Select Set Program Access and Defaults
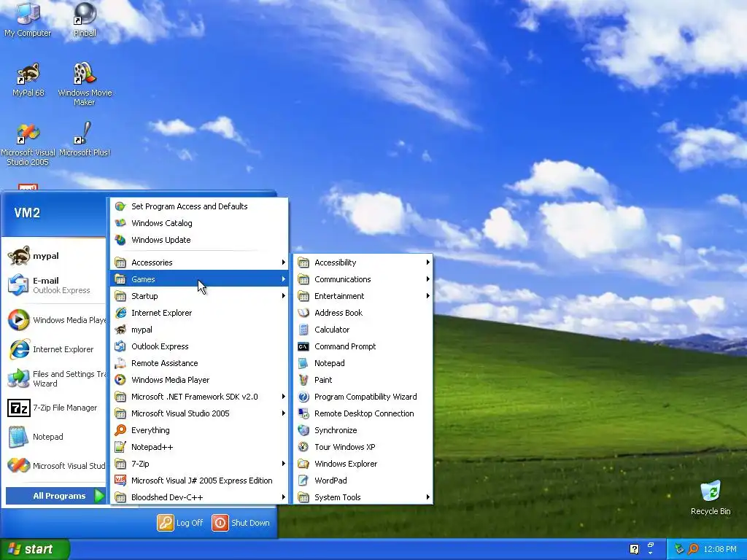The height and width of the screenshot is (560, 747). click(x=199, y=206)
